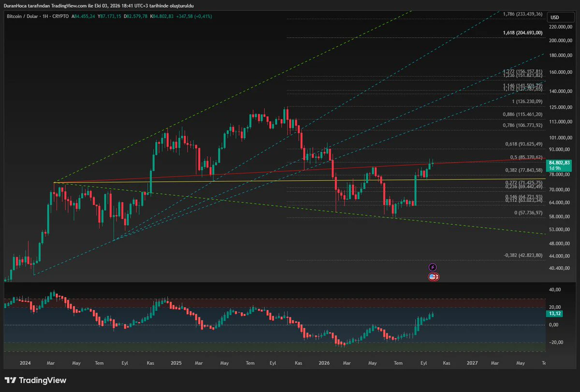Click the 40.400,00 price axis label
This screenshot has height=392, width=580.
559,268
